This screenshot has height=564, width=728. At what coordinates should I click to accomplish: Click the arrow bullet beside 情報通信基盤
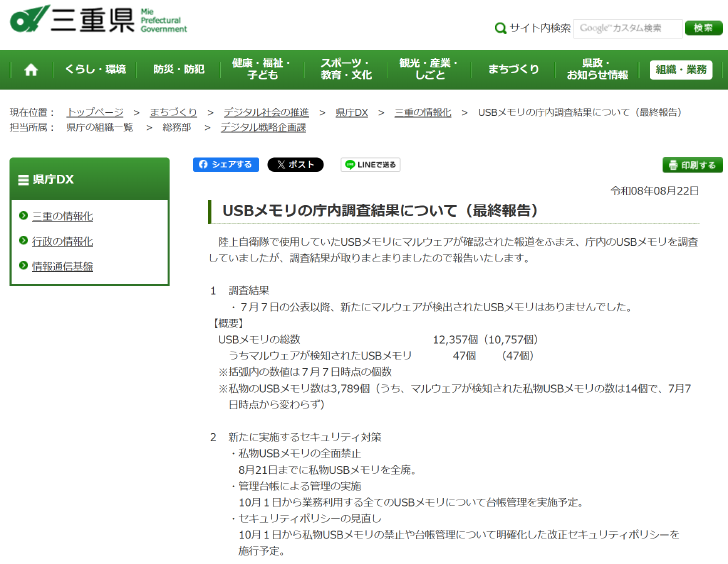tap(24, 266)
